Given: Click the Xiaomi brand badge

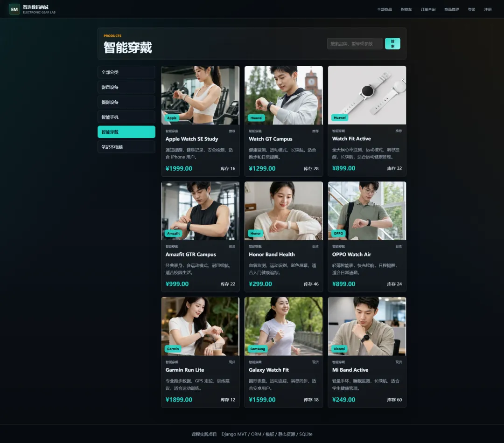Looking at the screenshot, I should tap(339, 349).
